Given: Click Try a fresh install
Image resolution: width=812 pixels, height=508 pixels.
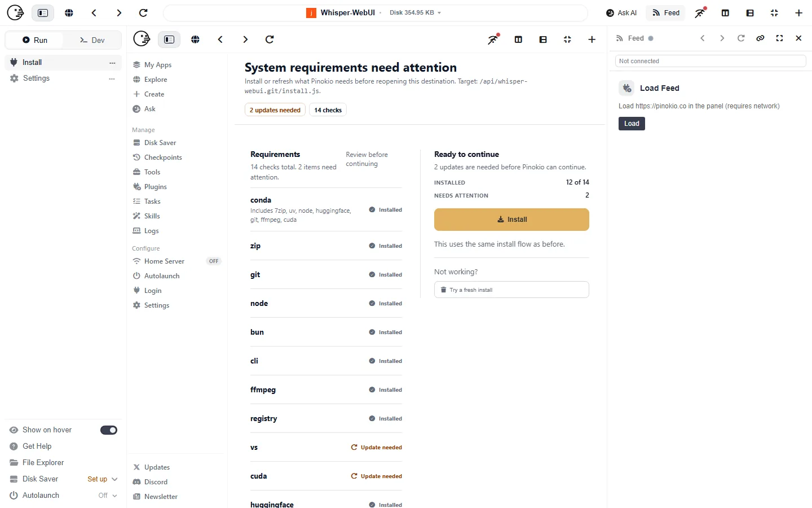Looking at the screenshot, I should [511, 290].
